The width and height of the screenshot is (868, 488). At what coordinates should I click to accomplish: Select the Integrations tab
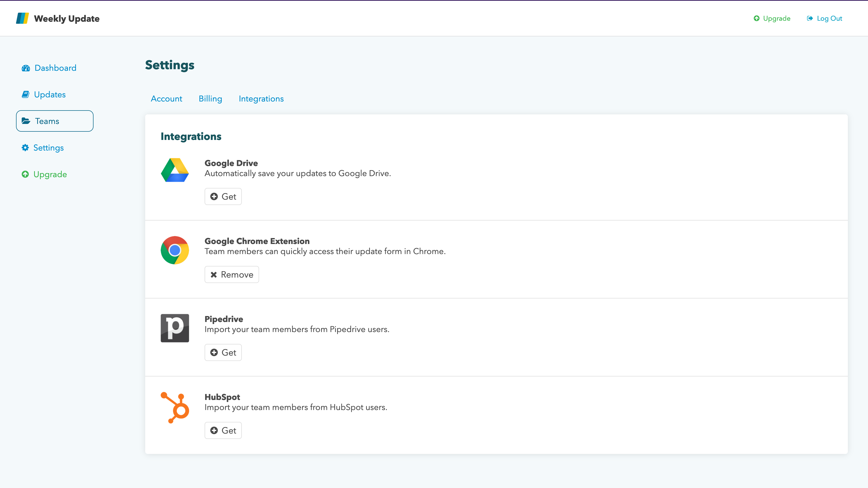point(261,99)
